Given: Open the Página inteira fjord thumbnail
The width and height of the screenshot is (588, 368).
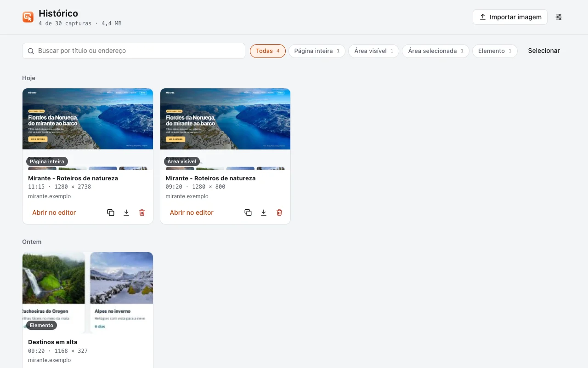Looking at the screenshot, I should 88,129.
